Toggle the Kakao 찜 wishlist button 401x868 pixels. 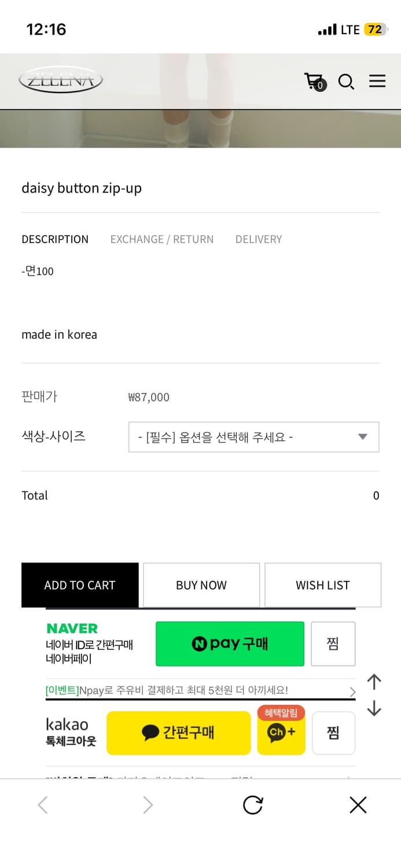333,733
